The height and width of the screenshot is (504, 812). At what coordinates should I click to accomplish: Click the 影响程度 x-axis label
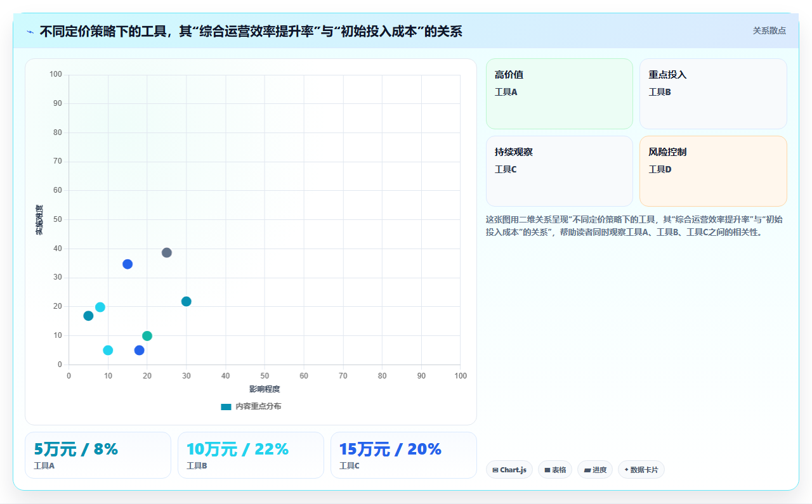point(265,389)
